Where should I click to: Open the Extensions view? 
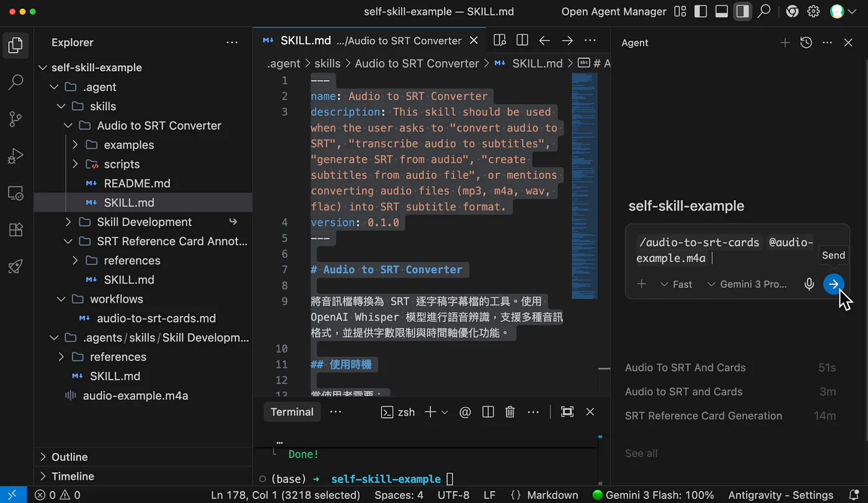click(16, 230)
